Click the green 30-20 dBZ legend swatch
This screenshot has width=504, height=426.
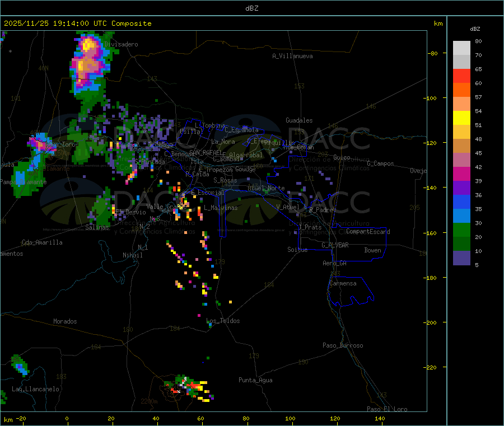click(461, 230)
